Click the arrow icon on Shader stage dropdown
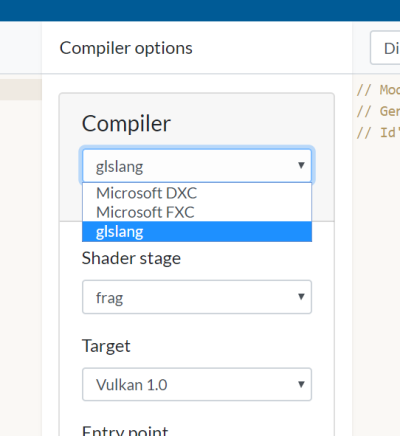Screen dimensions: 400x436 point(301,297)
